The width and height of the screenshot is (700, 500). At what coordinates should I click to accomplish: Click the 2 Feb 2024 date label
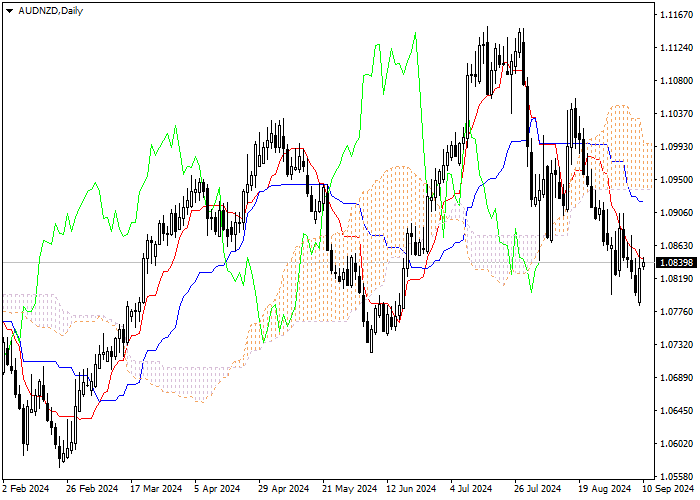pyautogui.click(x=26, y=489)
